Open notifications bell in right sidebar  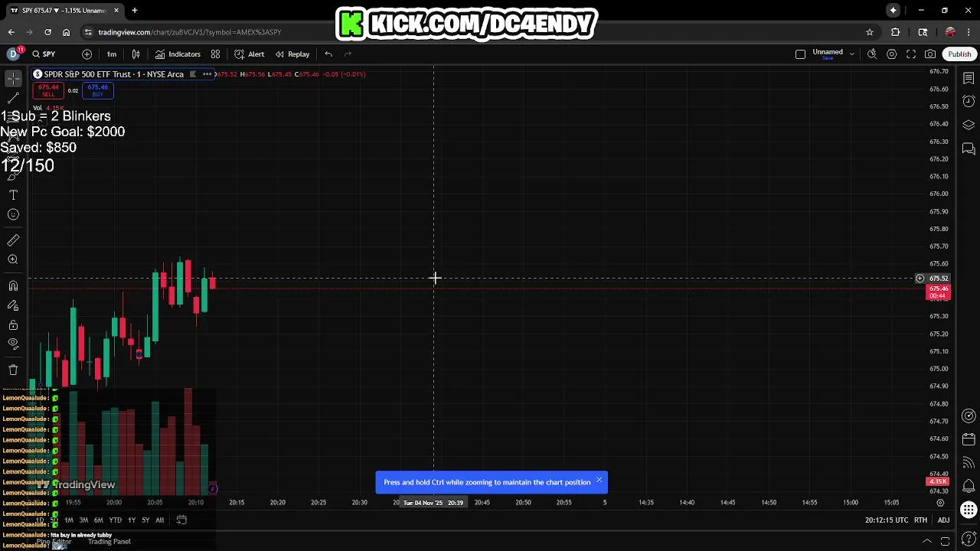click(x=969, y=486)
